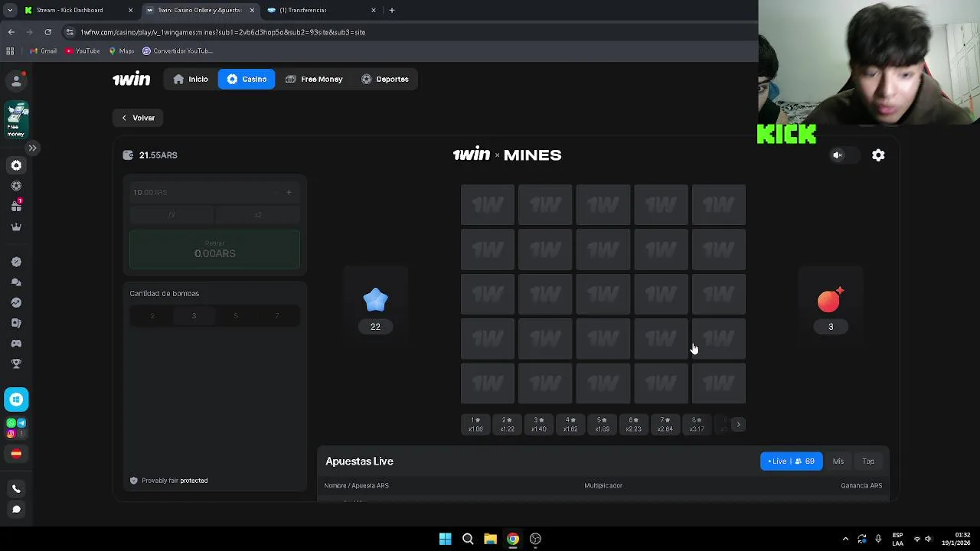Switch to the Mis bets tab
The image size is (980, 551).
[x=838, y=461]
